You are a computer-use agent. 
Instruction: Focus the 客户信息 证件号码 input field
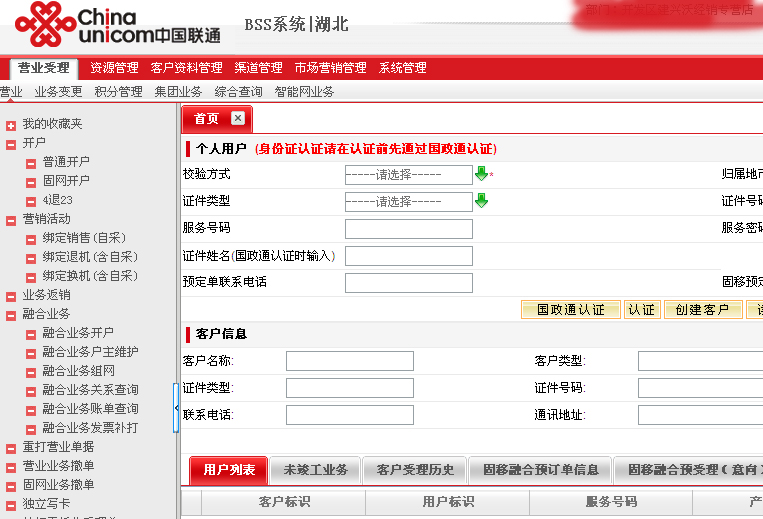pyautogui.click(x=701, y=388)
